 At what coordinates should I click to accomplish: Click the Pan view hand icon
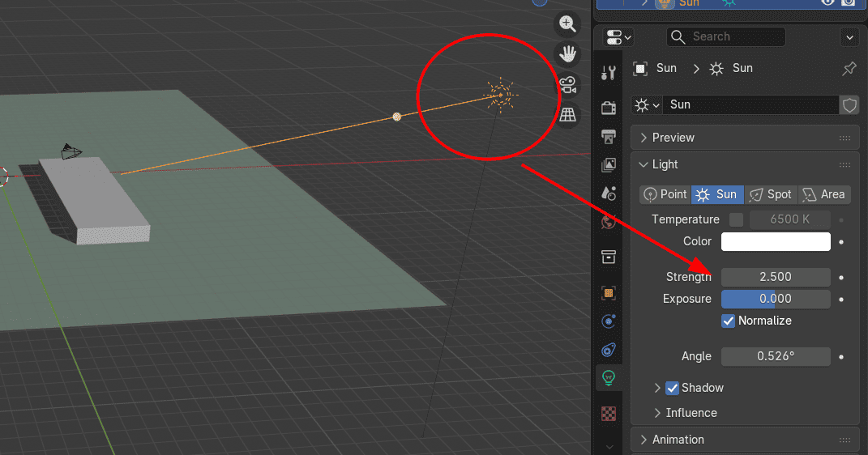click(x=567, y=54)
